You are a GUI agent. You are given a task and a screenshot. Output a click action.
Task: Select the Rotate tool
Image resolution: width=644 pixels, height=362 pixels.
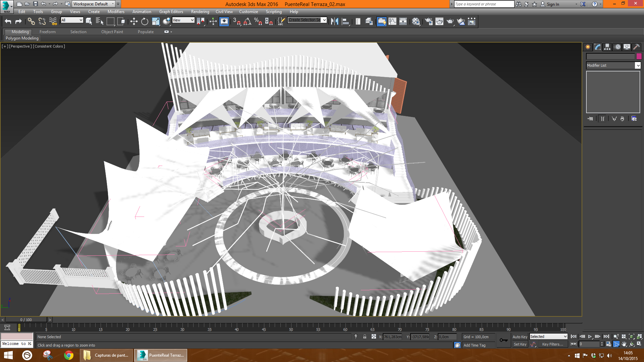[x=145, y=21]
